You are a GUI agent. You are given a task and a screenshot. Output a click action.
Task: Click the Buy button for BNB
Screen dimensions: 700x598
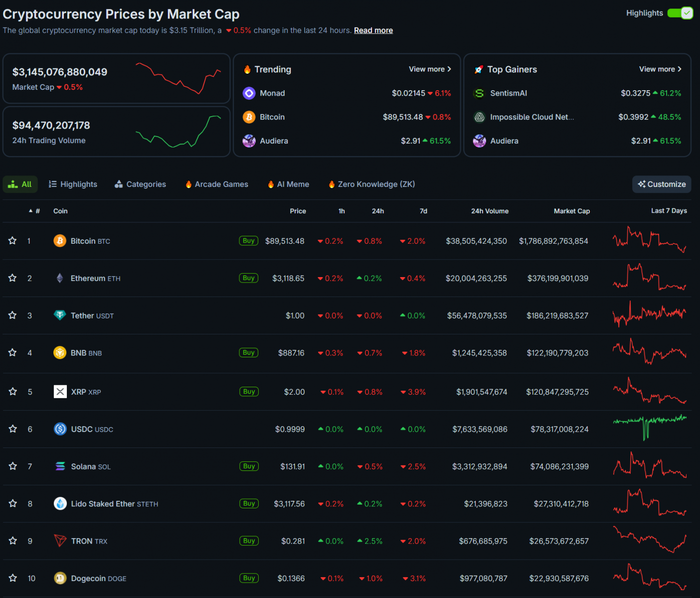248,353
